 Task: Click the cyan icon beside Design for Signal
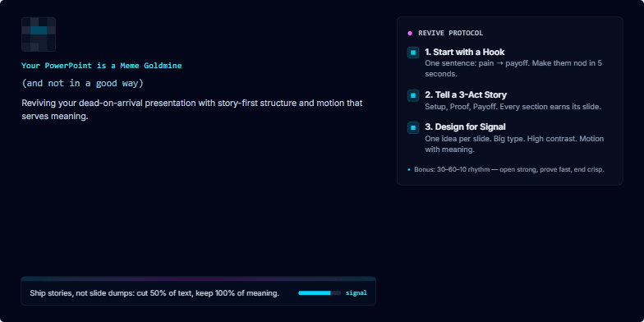click(x=413, y=128)
